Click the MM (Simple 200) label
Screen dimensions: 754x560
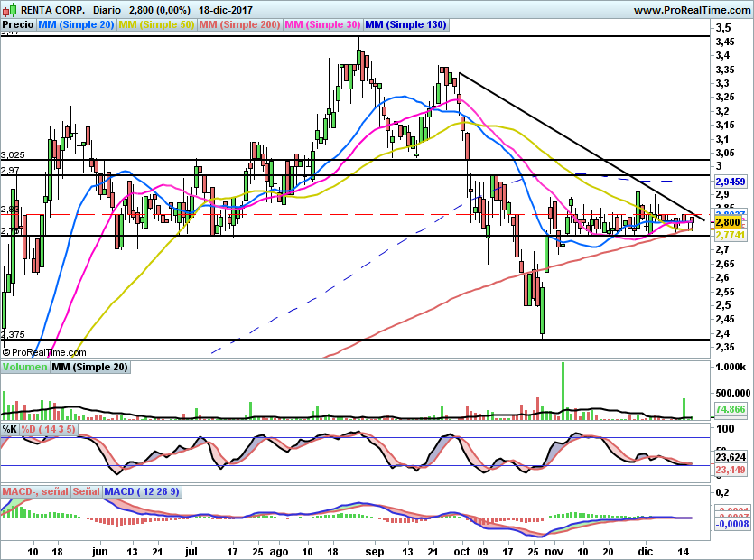coord(239,24)
